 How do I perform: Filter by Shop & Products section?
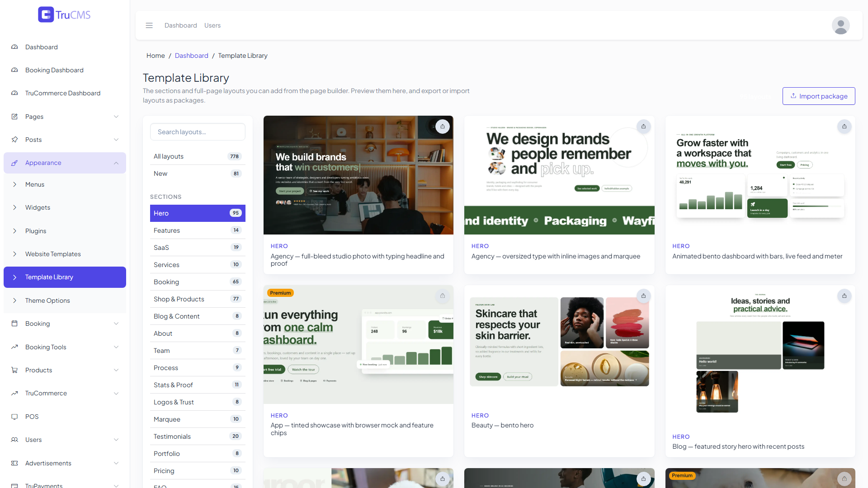(x=198, y=299)
